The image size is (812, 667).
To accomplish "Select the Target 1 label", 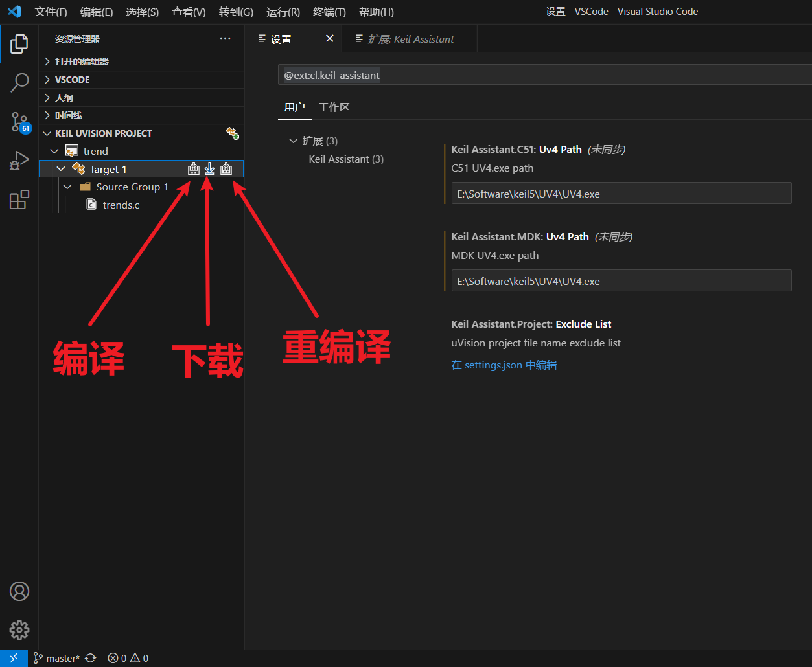I will 108,169.
